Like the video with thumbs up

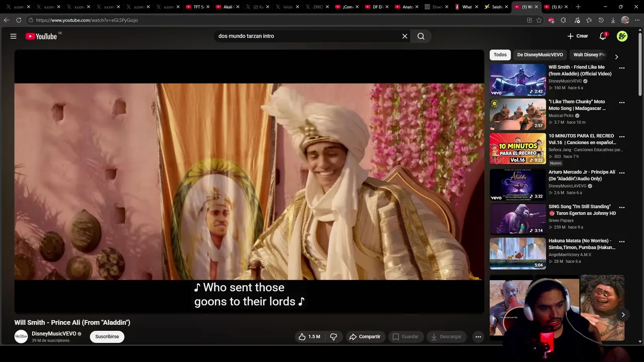coord(309,337)
